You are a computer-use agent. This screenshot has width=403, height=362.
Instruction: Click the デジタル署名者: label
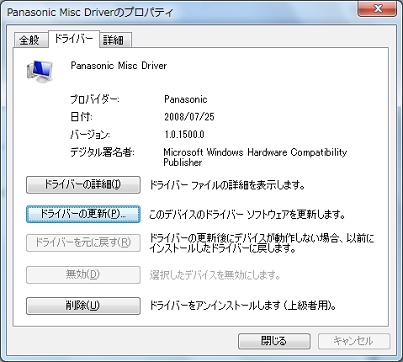[102, 152]
